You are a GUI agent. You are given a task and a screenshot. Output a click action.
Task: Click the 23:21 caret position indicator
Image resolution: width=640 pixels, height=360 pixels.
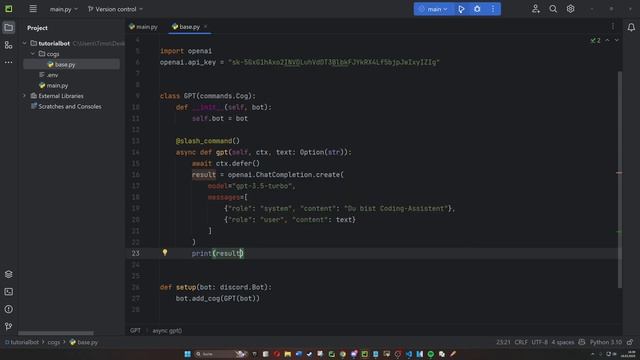point(503,342)
